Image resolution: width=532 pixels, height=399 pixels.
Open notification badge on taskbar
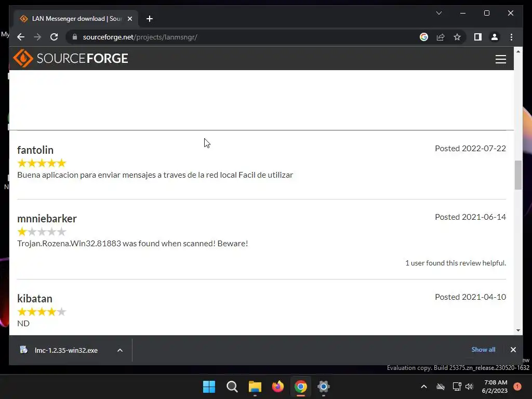click(x=517, y=387)
